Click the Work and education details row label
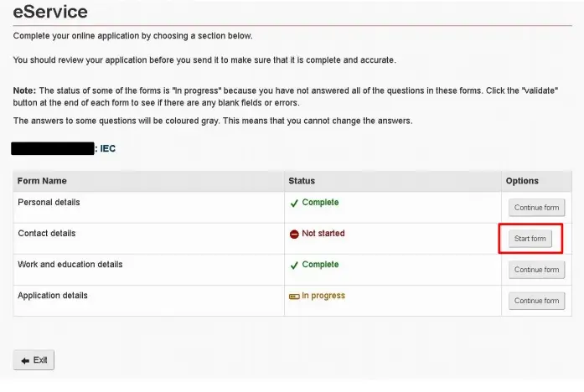 tap(70, 265)
